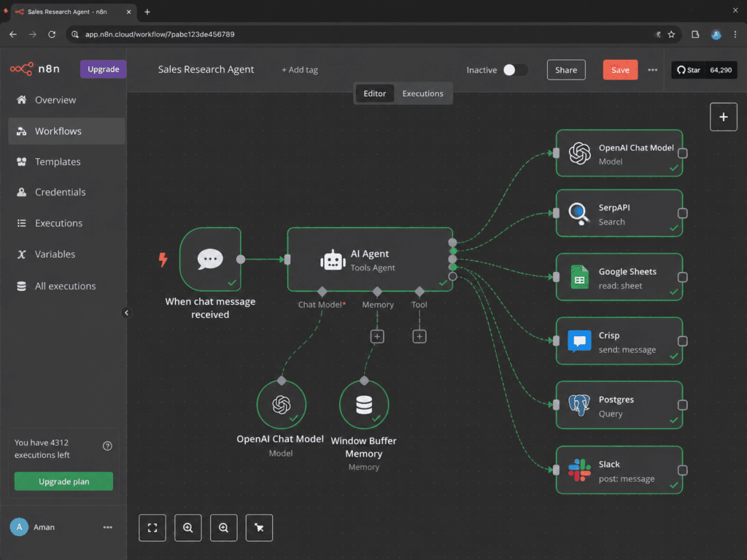Click the browser address bar URL

(160, 34)
